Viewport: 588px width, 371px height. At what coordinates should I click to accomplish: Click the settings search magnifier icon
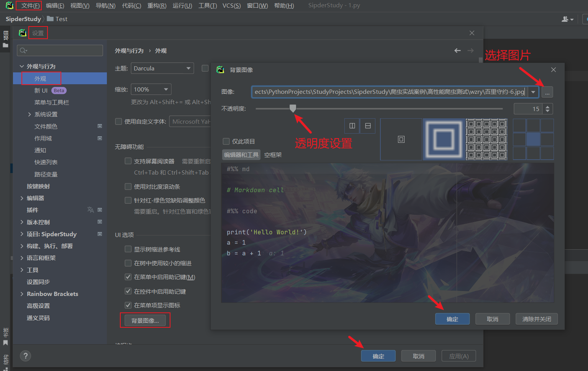(x=23, y=51)
